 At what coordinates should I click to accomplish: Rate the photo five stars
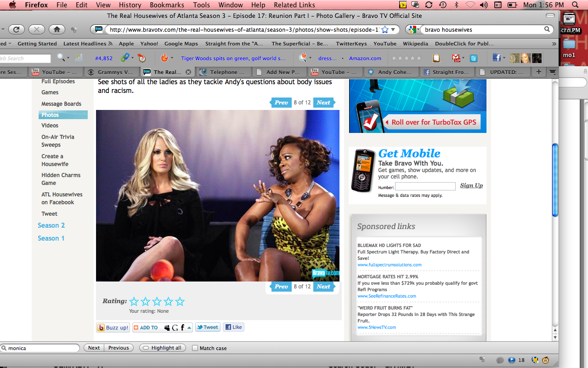(x=180, y=302)
